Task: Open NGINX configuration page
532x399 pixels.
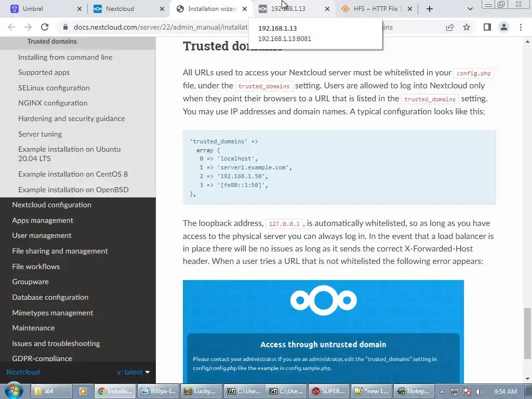Action: click(x=52, y=103)
